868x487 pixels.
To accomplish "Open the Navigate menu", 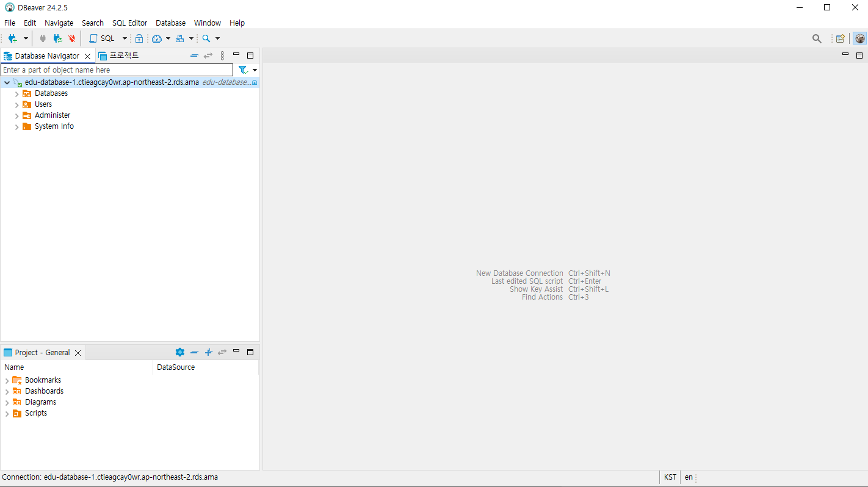I will click(59, 23).
